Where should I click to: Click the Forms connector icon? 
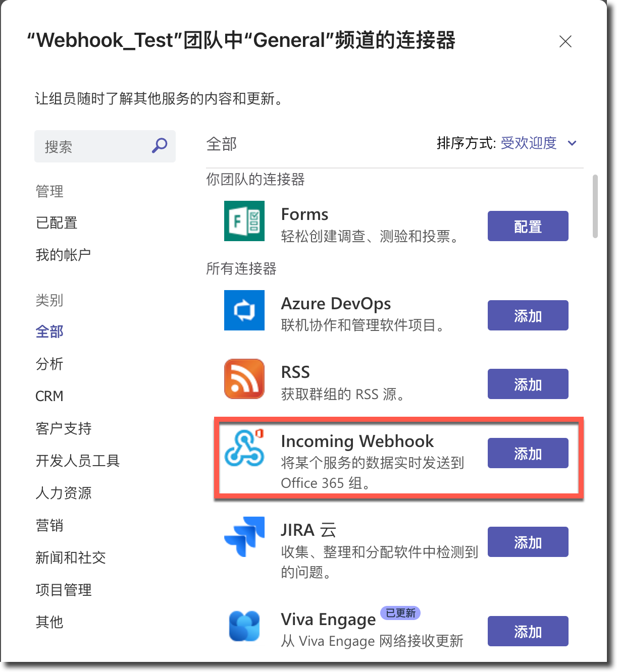(x=244, y=221)
